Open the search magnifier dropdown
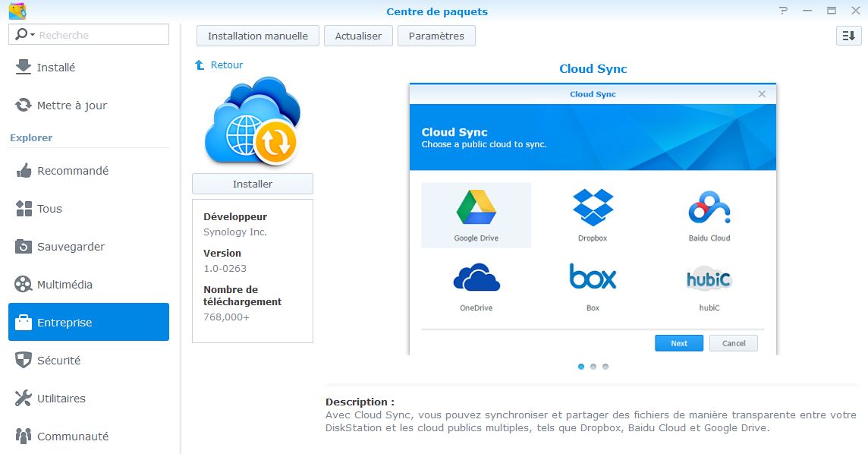Viewport: 868px width, 454px height. pos(25,34)
